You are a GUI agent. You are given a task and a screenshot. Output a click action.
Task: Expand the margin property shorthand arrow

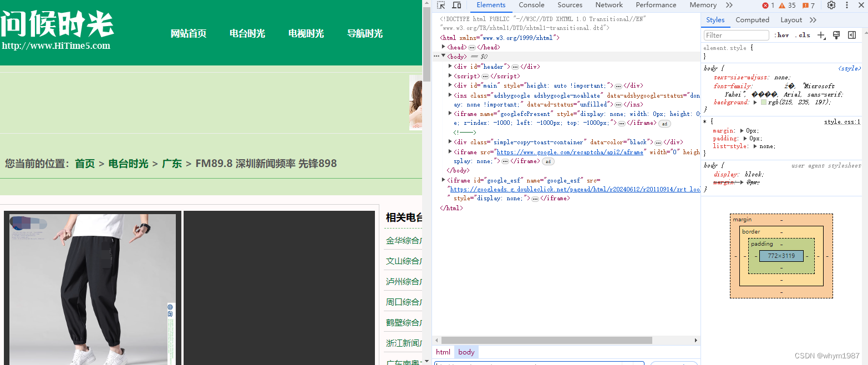pos(742,130)
